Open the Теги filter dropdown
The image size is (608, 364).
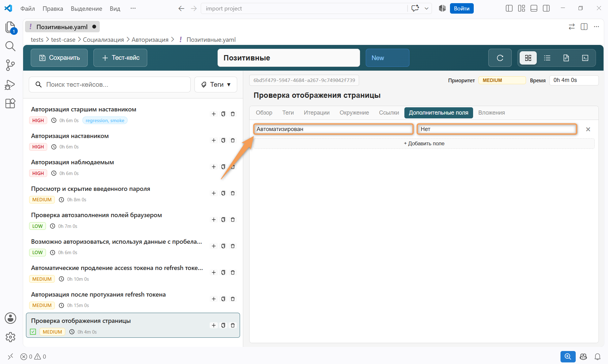coord(216,85)
